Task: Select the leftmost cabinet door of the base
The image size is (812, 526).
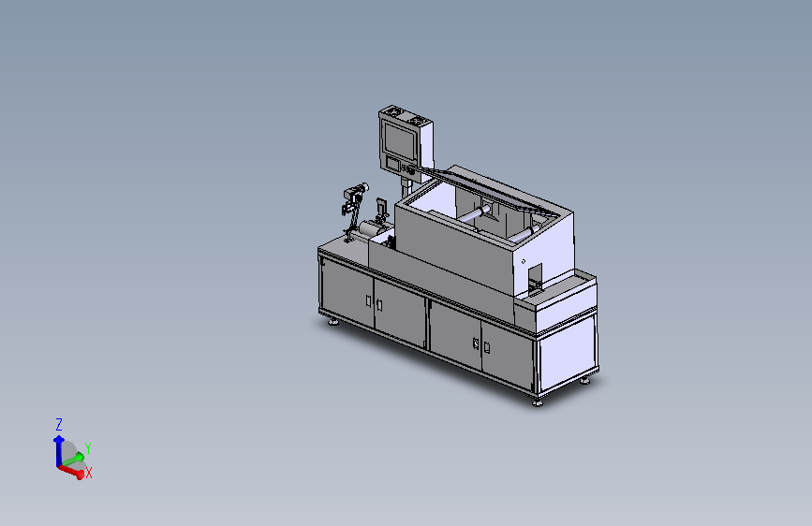Action: (347, 293)
